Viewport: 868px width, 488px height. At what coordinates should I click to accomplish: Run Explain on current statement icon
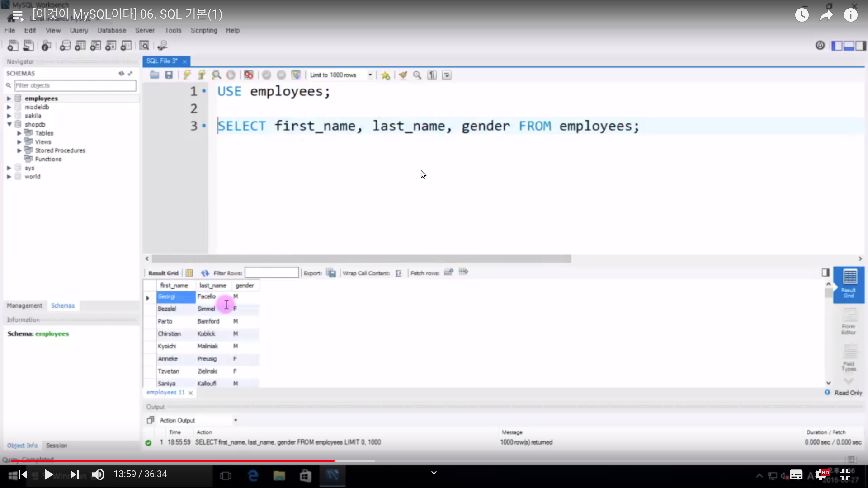coord(217,75)
